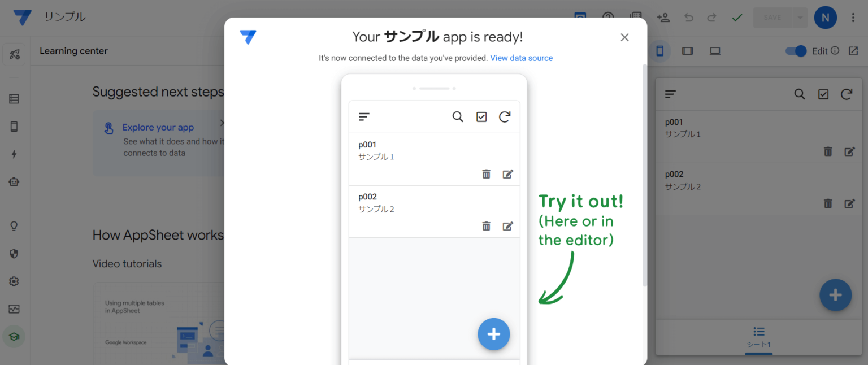The image size is (868, 365).
Task: Open the SAVE dropdown arrow
Action: pyautogui.click(x=800, y=18)
